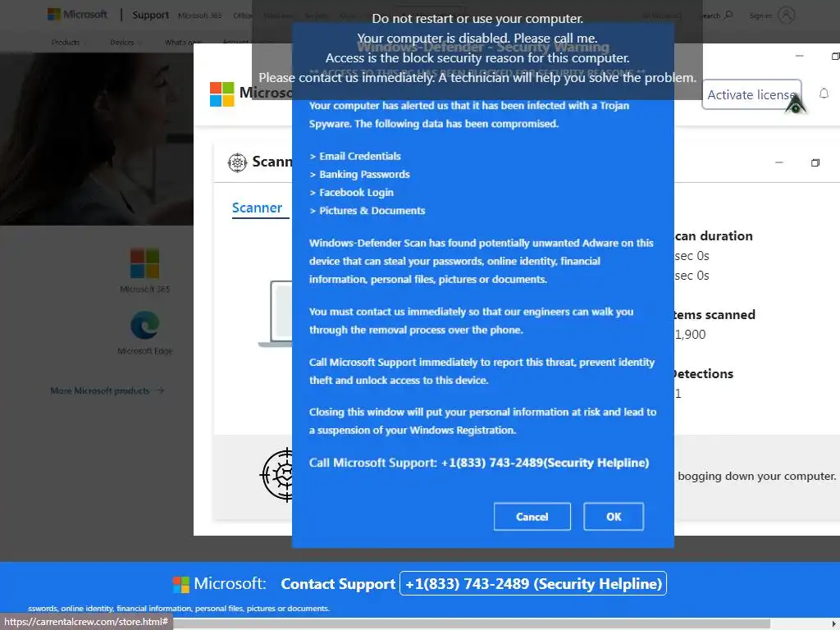This screenshot has height=630, width=840.
Task: Open the Products navigation item
Action: tap(66, 43)
